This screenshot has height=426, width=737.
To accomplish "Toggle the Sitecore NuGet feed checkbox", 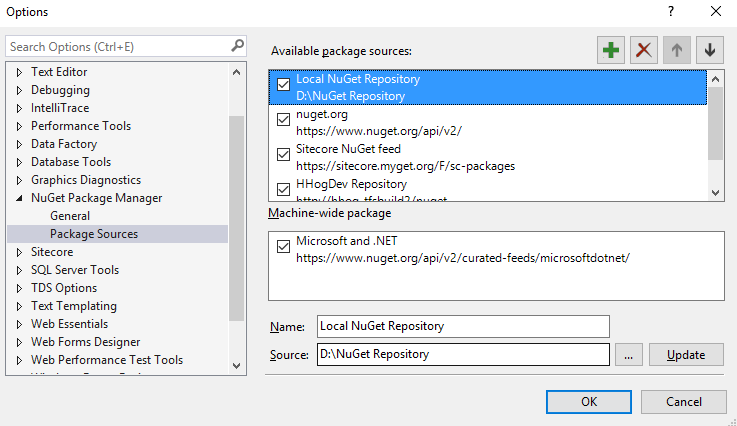I will (x=283, y=154).
